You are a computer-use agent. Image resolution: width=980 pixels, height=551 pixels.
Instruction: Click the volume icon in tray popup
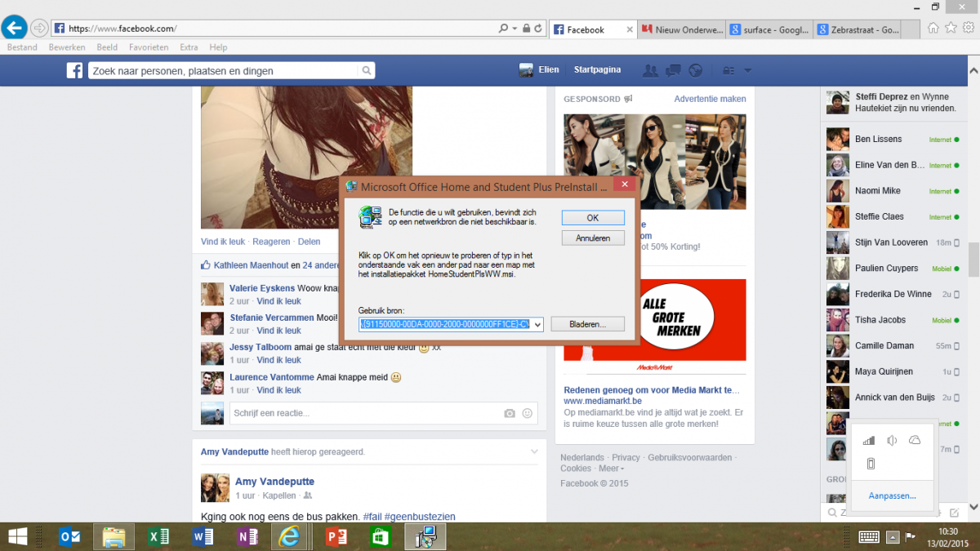[x=892, y=441]
